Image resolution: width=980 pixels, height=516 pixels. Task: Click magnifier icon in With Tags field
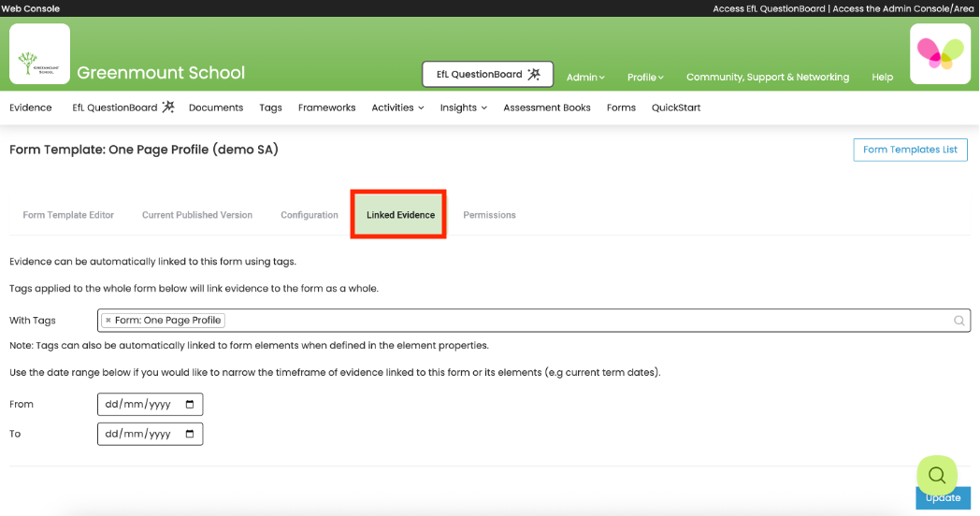coord(958,321)
